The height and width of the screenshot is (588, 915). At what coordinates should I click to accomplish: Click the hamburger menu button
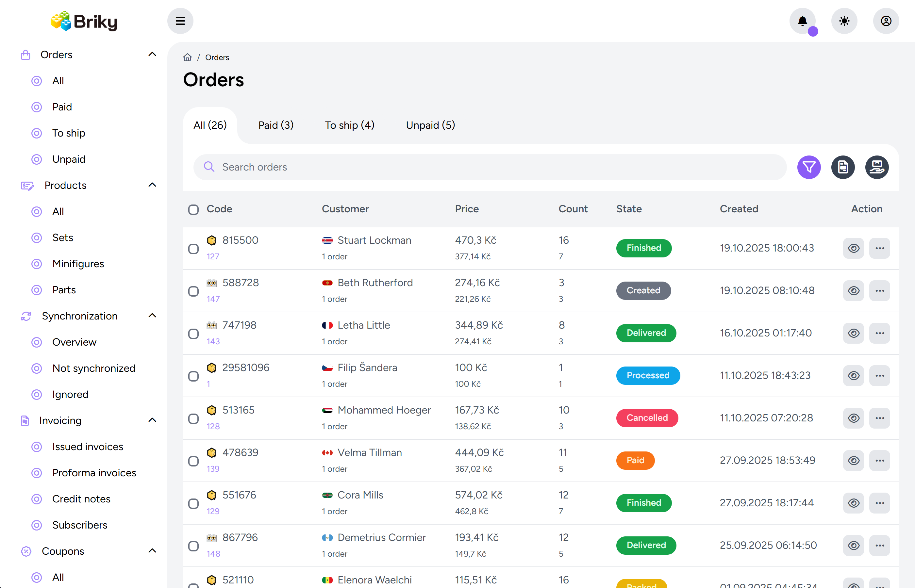pyautogui.click(x=180, y=21)
